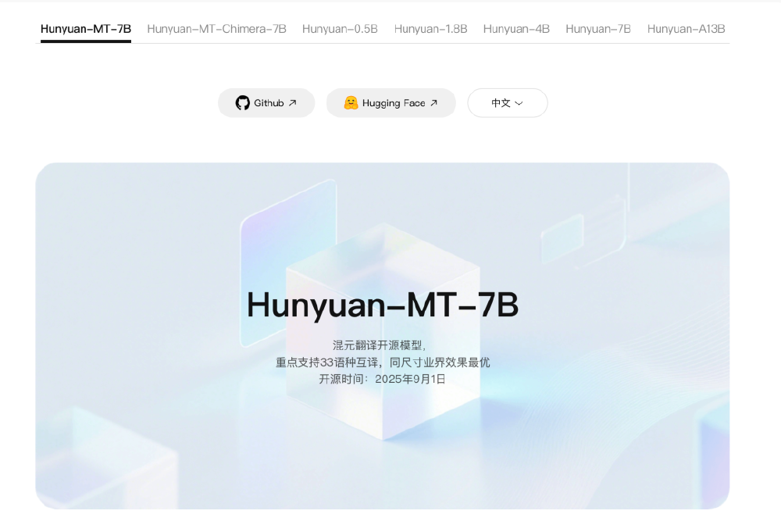The height and width of the screenshot is (532, 781).
Task: Select the Hunyuan-4B tab
Action: pyautogui.click(x=515, y=28)
